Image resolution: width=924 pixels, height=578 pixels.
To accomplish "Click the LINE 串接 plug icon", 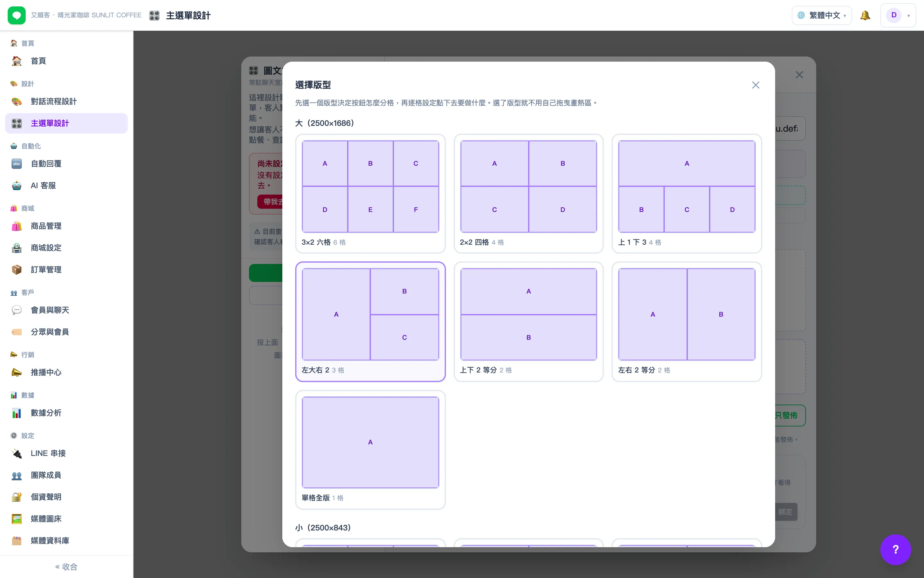I will [x=17, y=454].
